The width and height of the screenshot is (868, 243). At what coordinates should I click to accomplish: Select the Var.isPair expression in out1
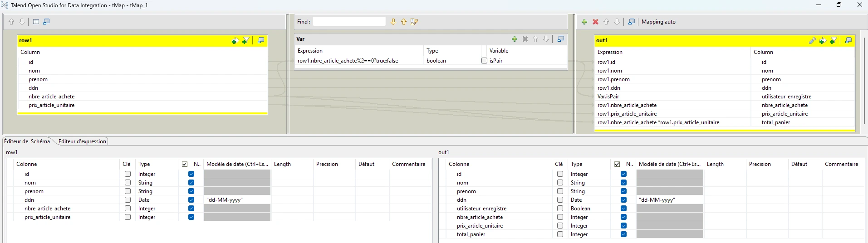coord(608,97)
